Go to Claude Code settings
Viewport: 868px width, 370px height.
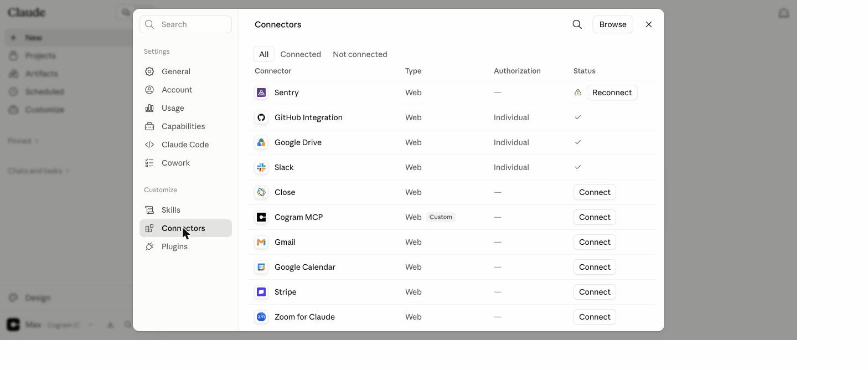point(185,145)
